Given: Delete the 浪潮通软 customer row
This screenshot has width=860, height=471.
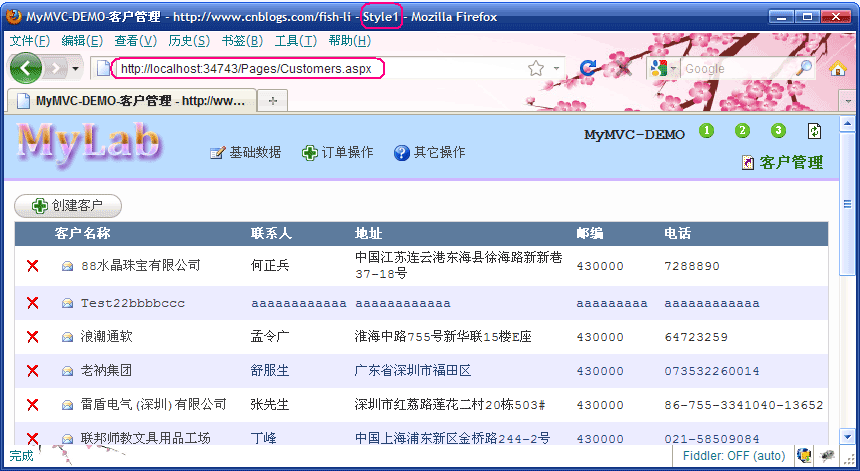Looking at the screenshot, I should point(32,337).
